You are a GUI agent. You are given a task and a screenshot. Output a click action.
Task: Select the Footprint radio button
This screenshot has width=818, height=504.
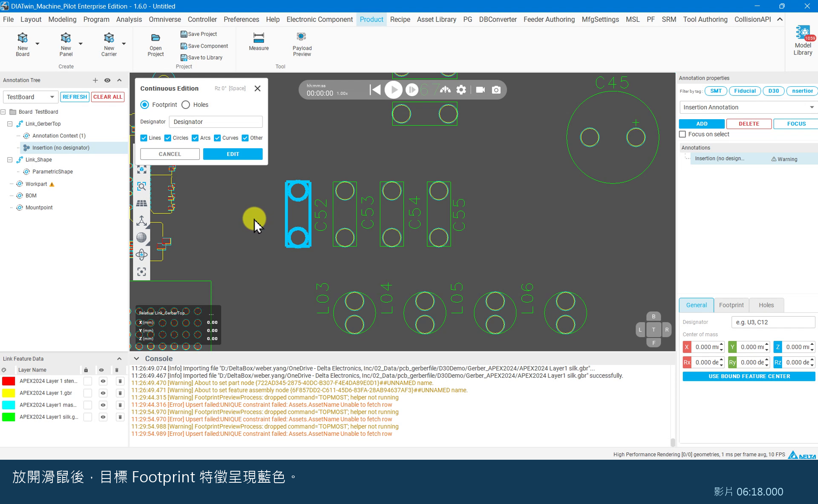pos(145,105)
